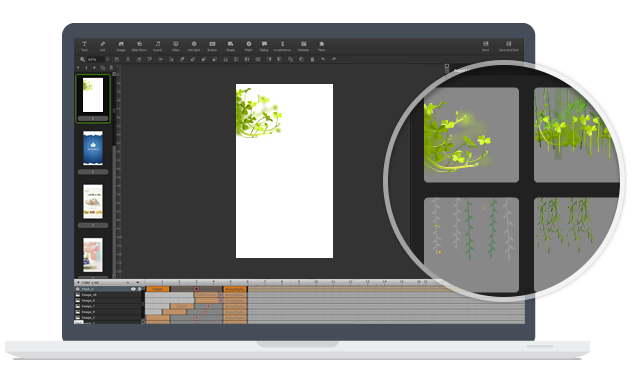
Task: Expand the timeline panel down arrow
Action: [137, 282]
